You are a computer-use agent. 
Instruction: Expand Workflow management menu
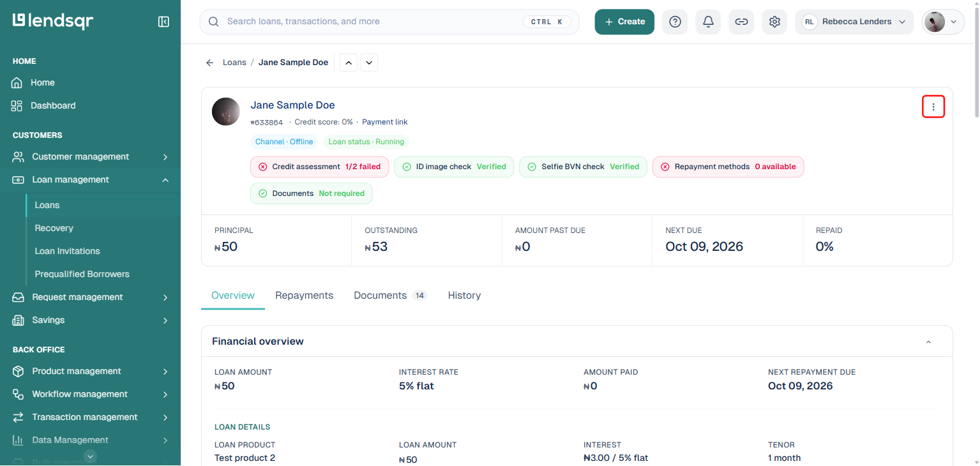[x=165, y=395]
